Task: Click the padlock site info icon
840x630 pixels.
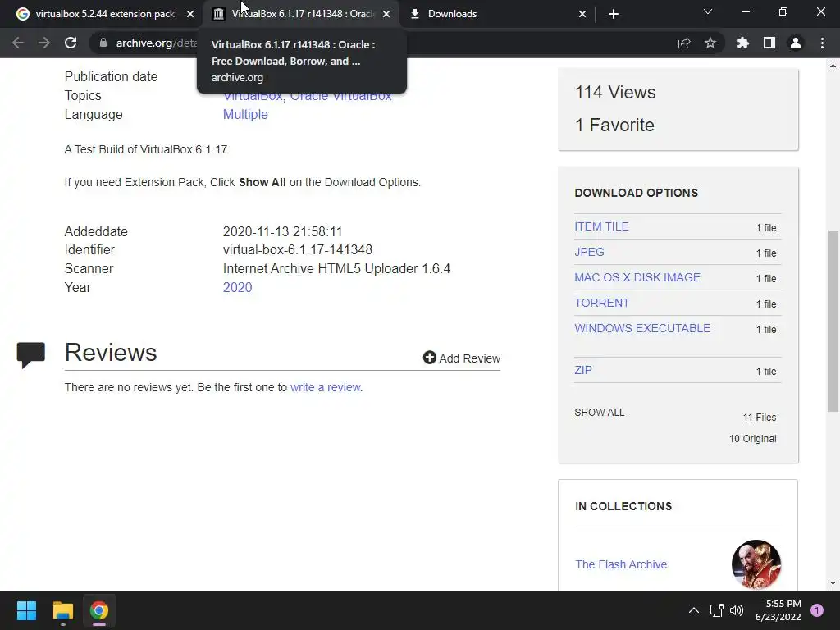Action: (x=103, y=43)
